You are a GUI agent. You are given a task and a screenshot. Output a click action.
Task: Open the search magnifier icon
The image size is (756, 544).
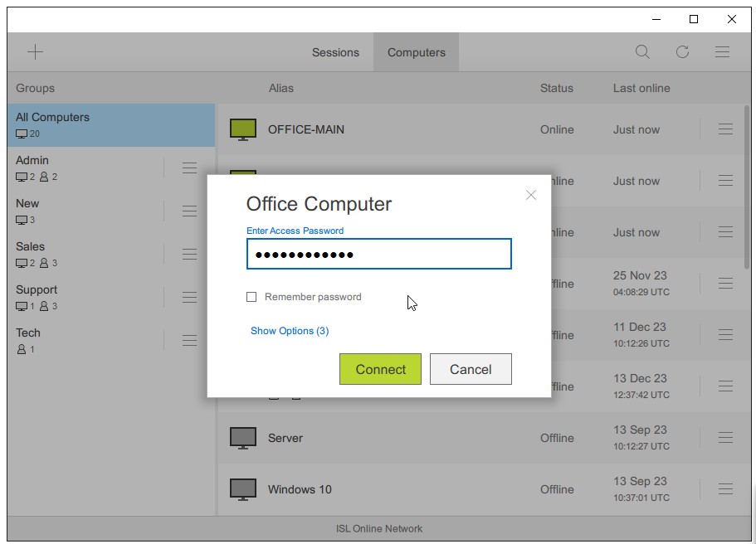click(x=642, y=52)
